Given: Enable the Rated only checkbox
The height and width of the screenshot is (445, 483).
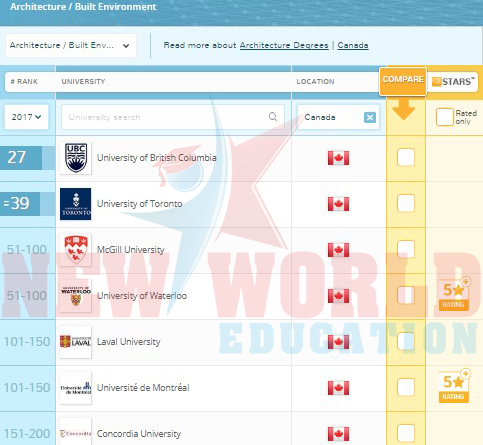Looking at the screenshot, I should (444, 117).
